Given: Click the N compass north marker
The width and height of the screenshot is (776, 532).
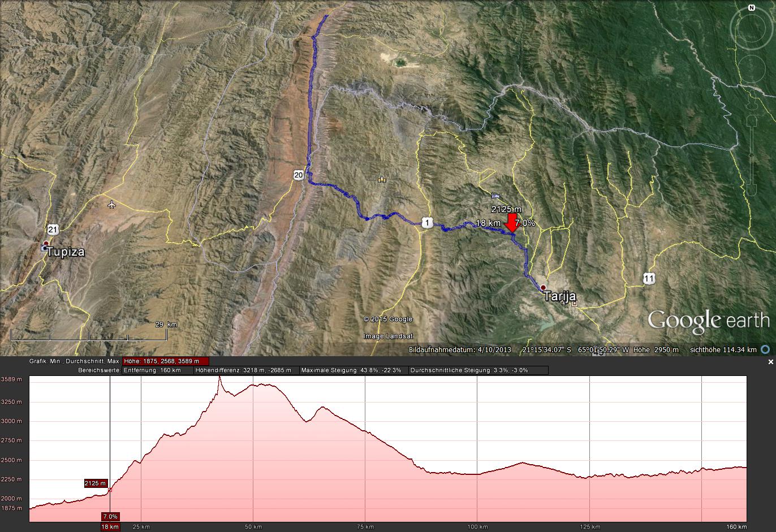Looking at the screenshot, I should coord(752,8).
